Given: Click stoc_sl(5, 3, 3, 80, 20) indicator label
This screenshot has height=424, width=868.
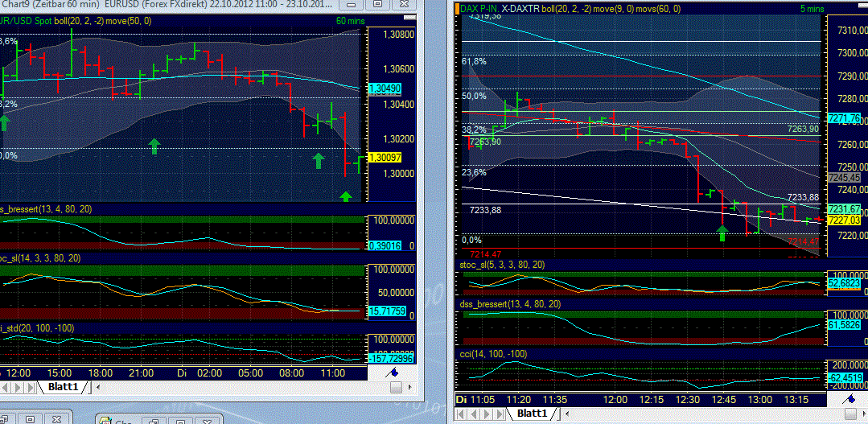Looking at the screenshot, I should tap(502, 266).
